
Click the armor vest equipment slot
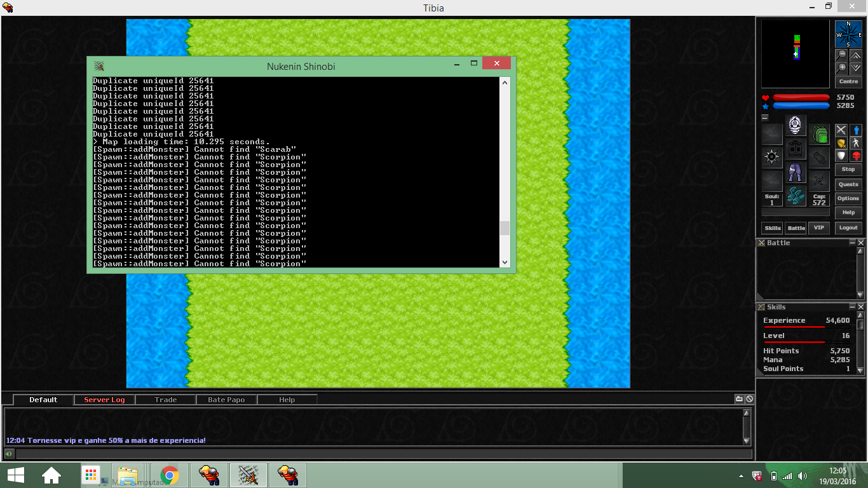(x=796, y=149)
